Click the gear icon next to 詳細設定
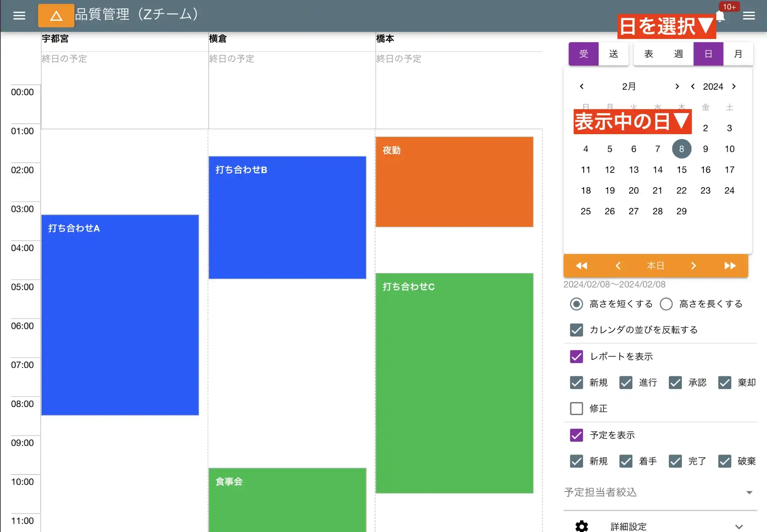Image resolution: width=767 pixels, height=532 pixels. point(581,526)
